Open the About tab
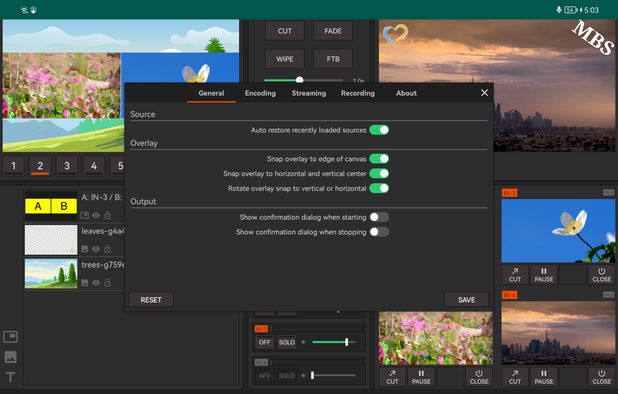 (x=406, y=93)
